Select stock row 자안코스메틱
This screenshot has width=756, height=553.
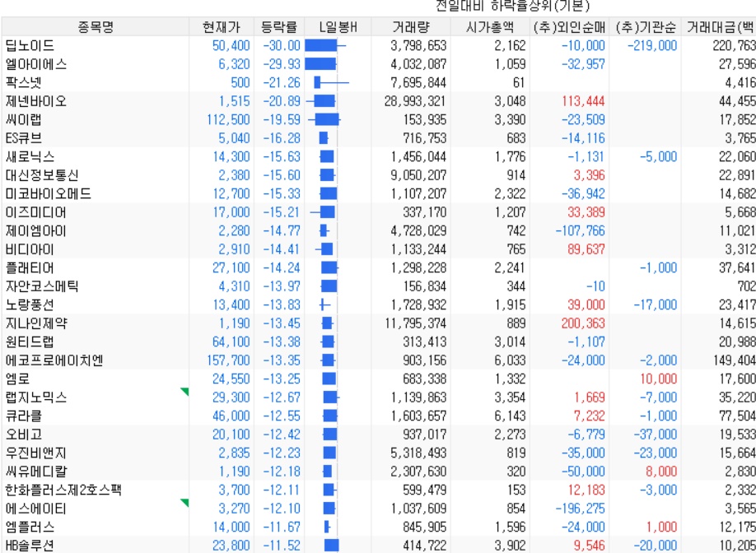point(378,286)
